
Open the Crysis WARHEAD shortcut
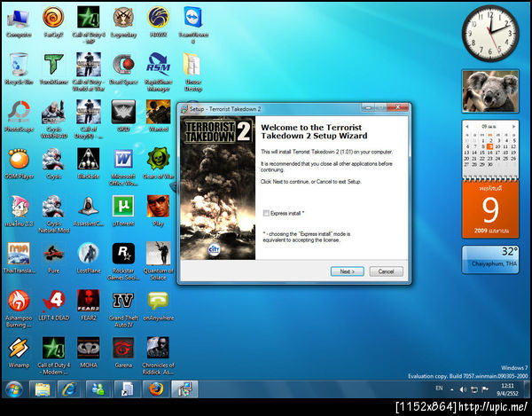click(53, 120)
